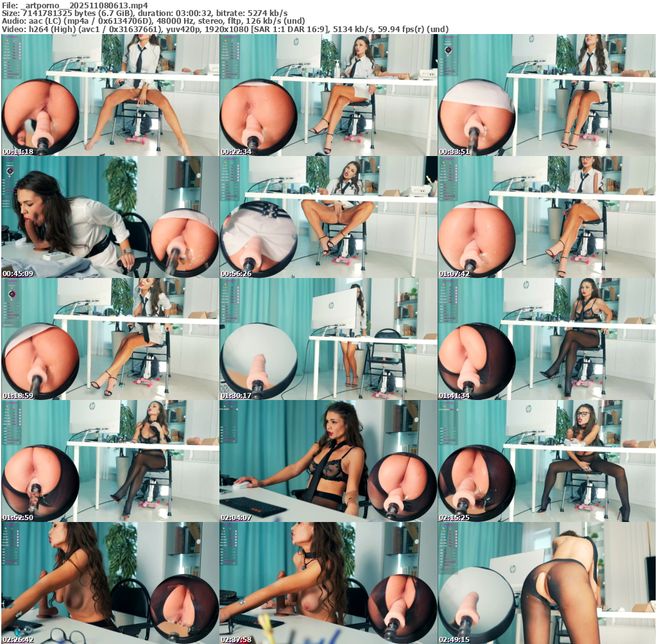
Task: Open the thumbnail at 01:18:59
Action: (x=110, y=339)
